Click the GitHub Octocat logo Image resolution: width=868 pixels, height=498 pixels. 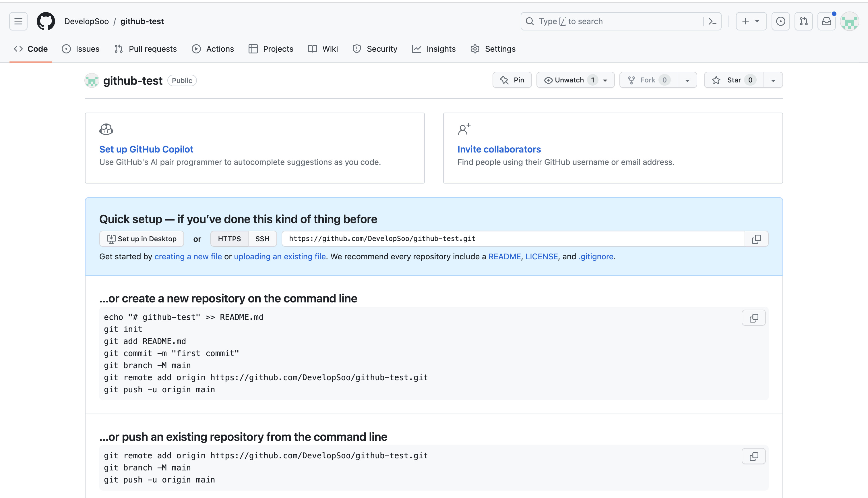[46, 21]
